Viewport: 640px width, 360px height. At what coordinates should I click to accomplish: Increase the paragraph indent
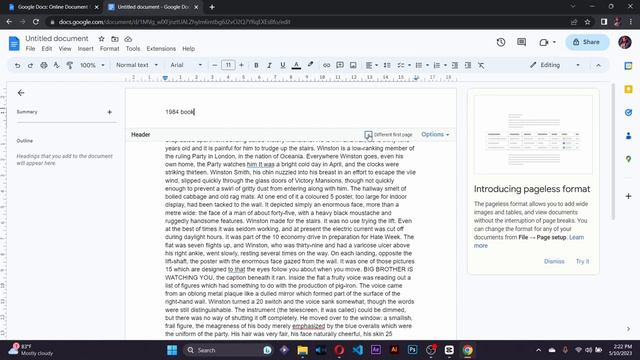pos(468,65)
